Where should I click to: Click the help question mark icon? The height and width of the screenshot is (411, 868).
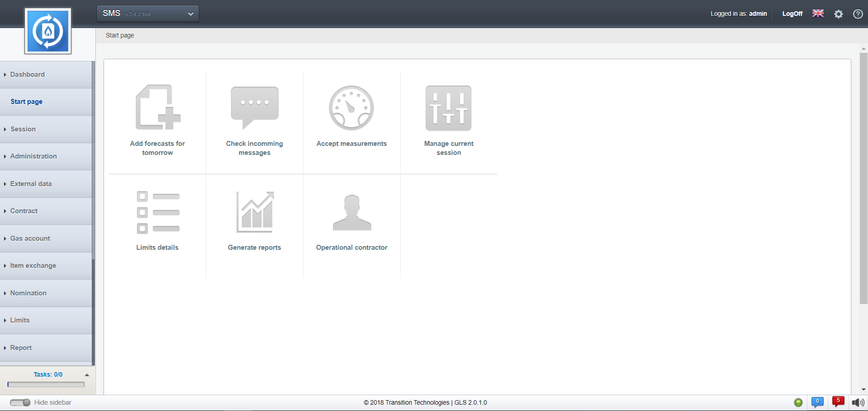click(858, 14)
